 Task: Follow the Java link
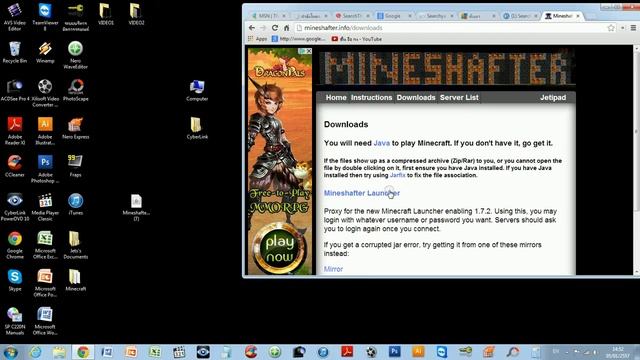pyautogui.click(x=382, y=143)
